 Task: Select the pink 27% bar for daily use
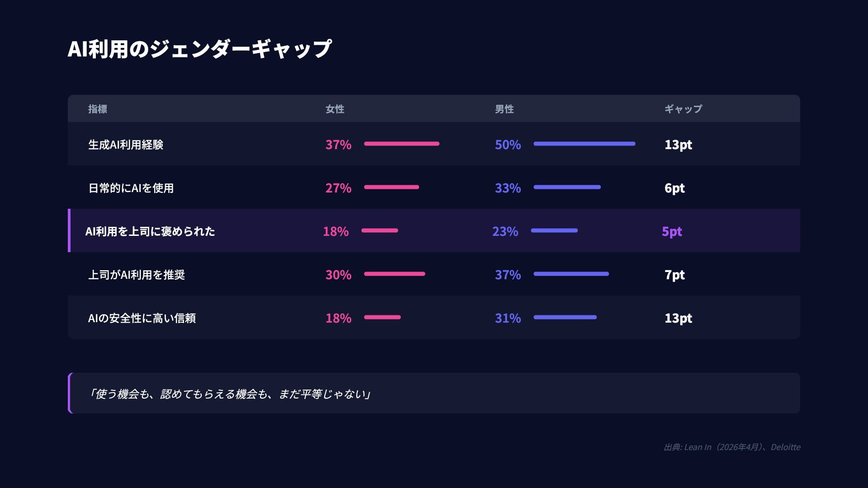[392, 187]
